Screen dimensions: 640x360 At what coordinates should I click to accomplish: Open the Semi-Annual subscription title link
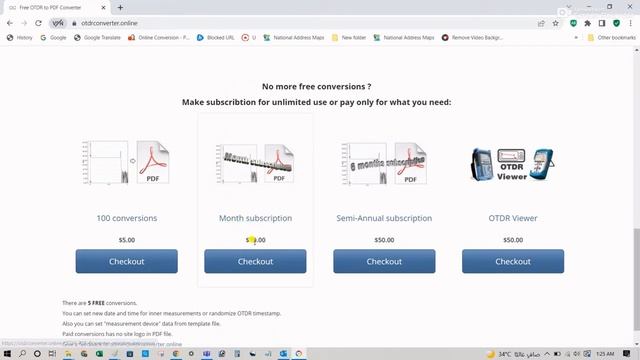(384, 218)
